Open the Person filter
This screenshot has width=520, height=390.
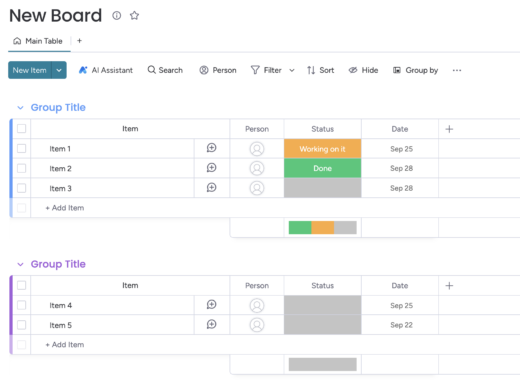tap(218, 70)
